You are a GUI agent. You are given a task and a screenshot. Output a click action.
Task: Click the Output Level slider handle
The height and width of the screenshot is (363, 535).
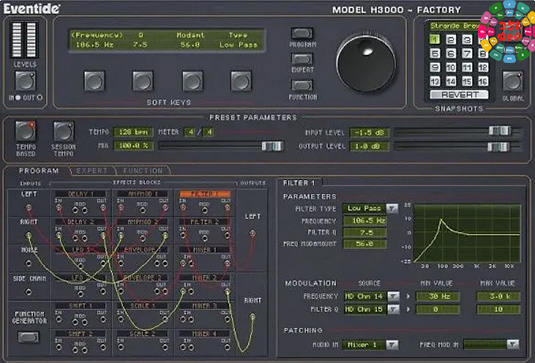point(498,147)
